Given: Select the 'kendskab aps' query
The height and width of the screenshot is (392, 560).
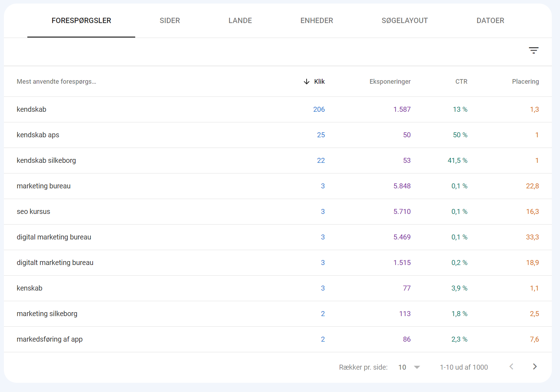Looking at the screenshot, I should point(38,135).
